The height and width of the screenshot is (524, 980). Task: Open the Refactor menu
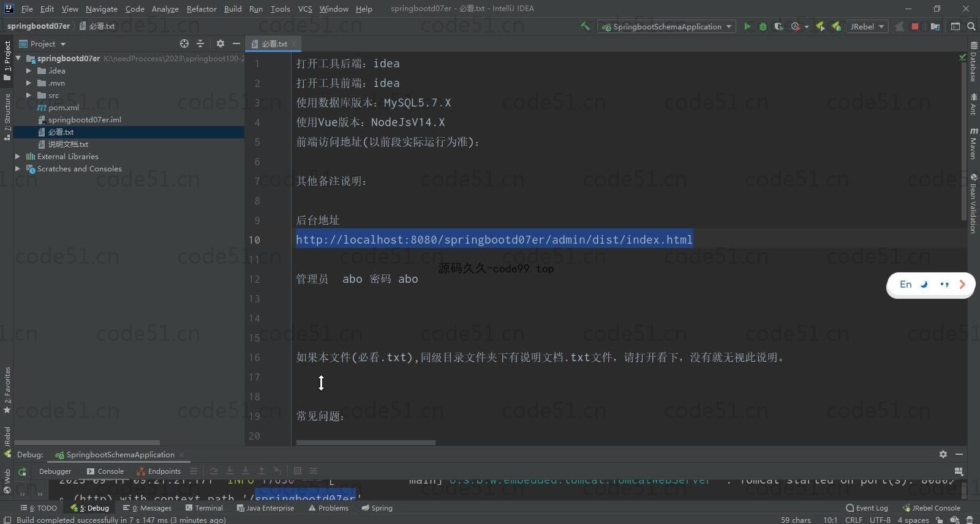point(202,9)
